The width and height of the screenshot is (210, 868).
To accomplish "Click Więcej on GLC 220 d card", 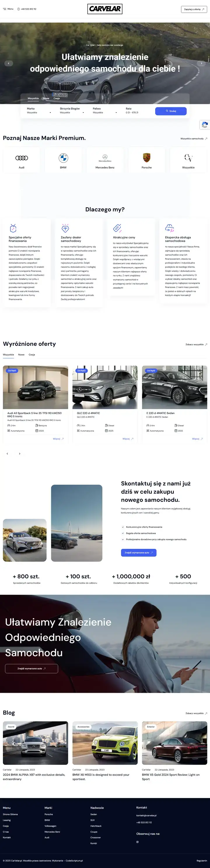I will click(x=128, y=439).
